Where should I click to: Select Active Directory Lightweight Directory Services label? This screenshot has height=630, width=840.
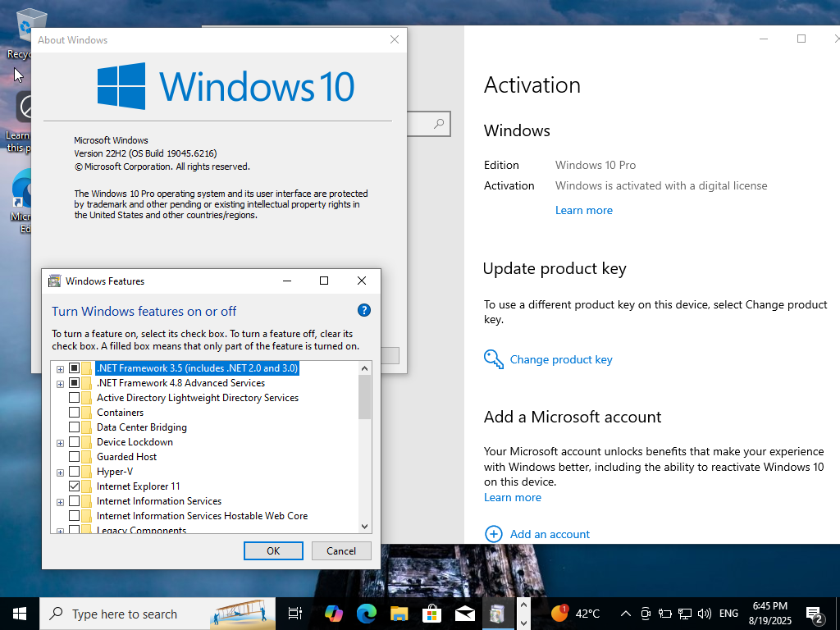tap(198, 398)
